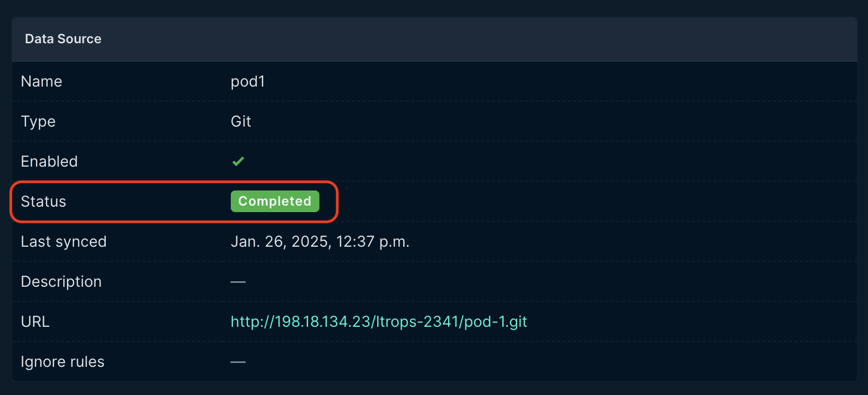The width and height of the screenshot is (868, 395).
Task: Click the Description field label
Action: coord(61,281)
